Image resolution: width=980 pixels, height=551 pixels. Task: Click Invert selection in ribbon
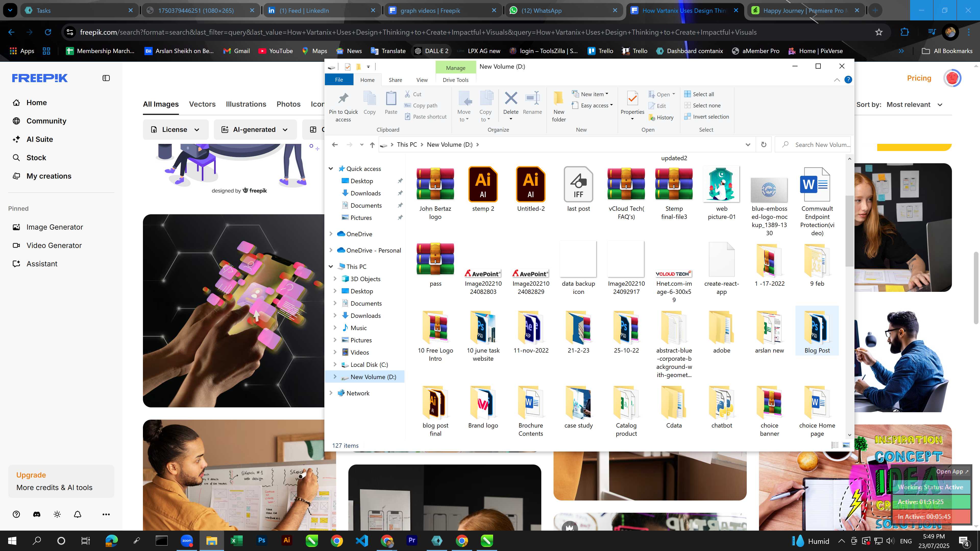(x=707, y=117)
